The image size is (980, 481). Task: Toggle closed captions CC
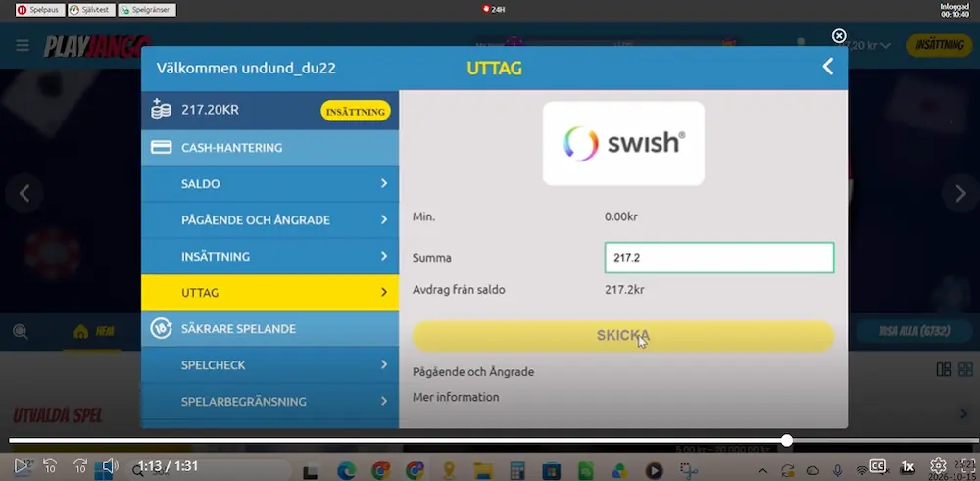click(877, 466)
